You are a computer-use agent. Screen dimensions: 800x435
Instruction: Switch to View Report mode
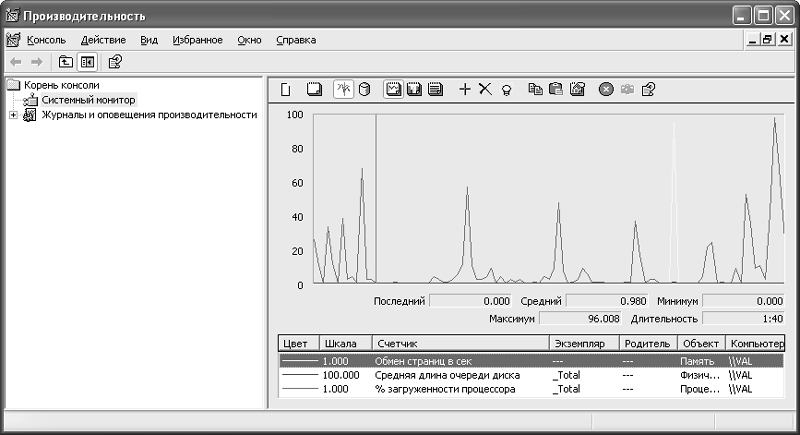point(435,89)
